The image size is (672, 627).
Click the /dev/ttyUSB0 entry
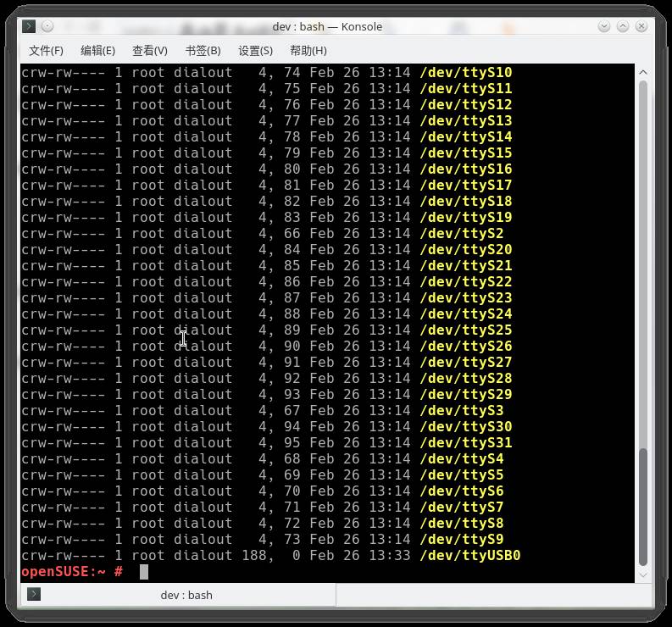(x=470, y=556)
